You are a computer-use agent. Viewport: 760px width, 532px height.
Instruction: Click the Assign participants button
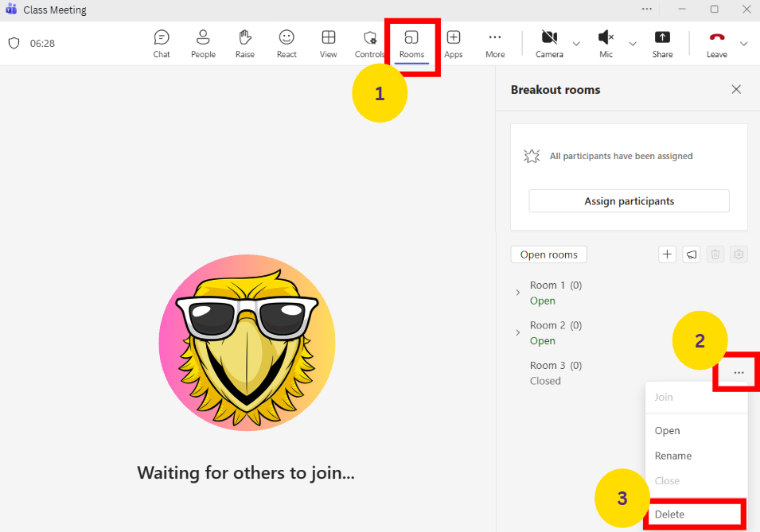(x=629, y=201)
